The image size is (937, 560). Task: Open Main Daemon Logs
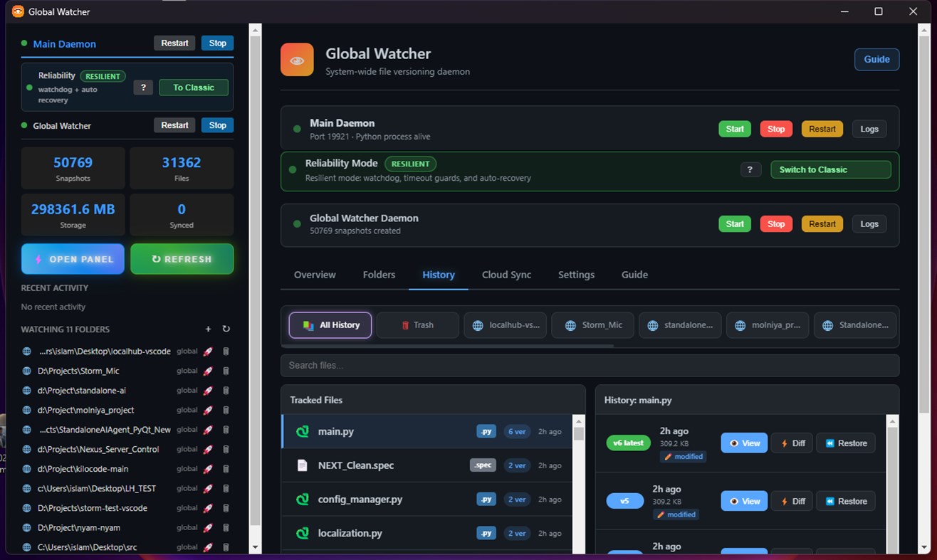[869, 129]
